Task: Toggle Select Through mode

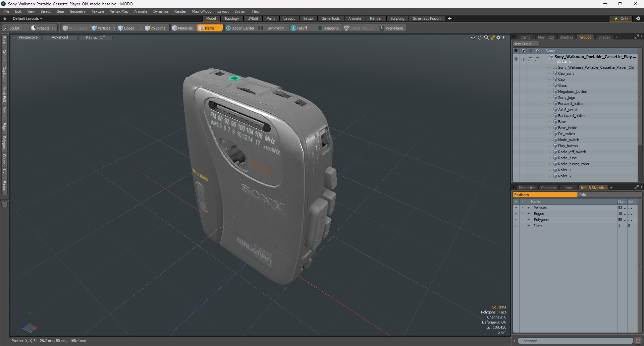Action: pos(359,28)
